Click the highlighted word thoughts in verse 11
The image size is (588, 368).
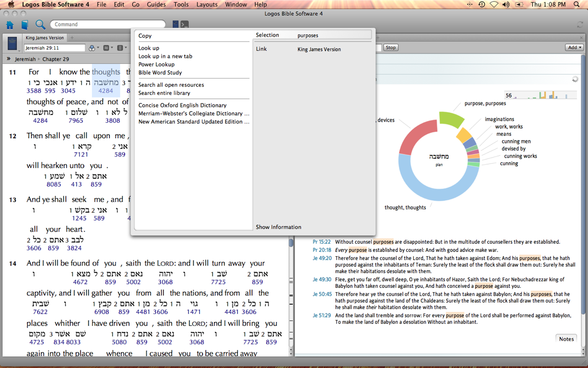[106, 72]
